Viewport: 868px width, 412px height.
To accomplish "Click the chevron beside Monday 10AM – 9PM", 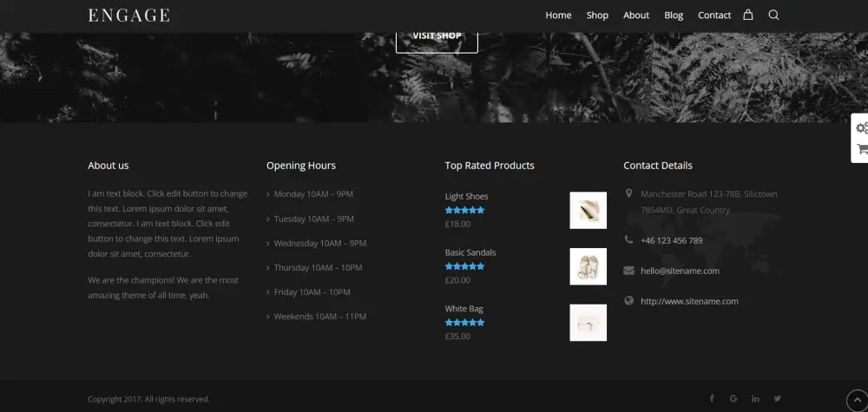I will click(x=268, y=194).
